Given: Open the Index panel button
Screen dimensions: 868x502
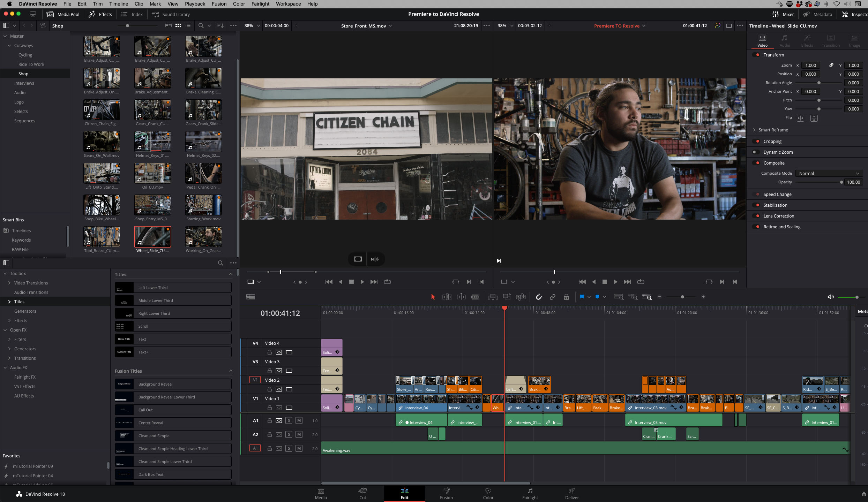Looking at the screenshot, I should (x=132, y=14).
